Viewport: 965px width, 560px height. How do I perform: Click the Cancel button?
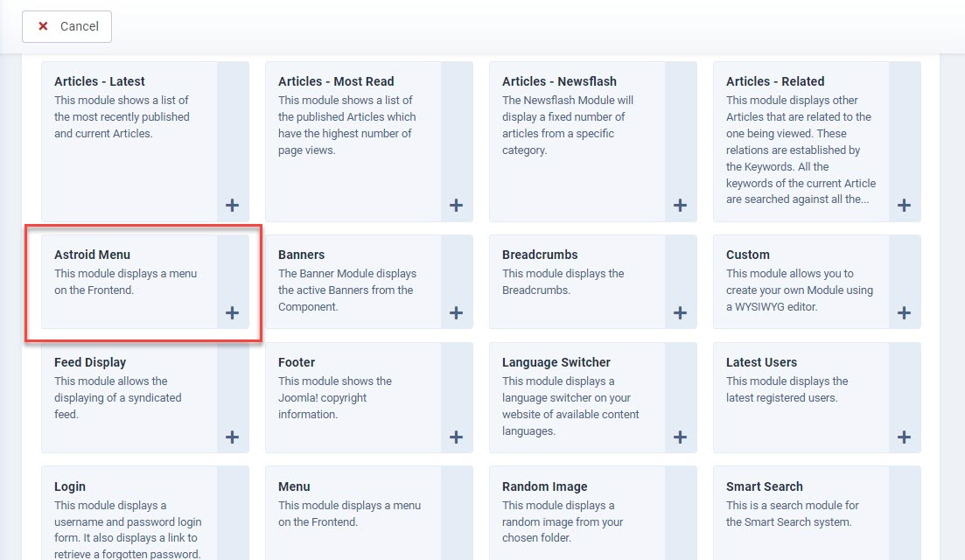pyautogui.click(x=66, y=26)
